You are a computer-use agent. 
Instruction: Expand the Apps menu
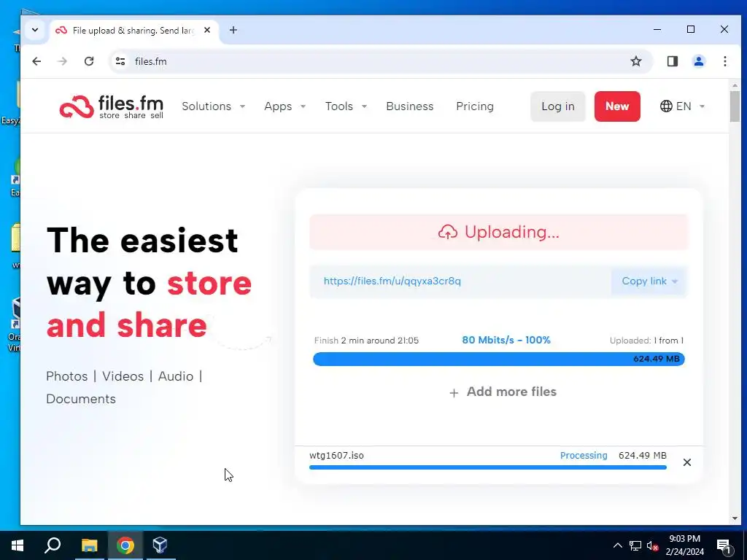(x=285, y=106)
